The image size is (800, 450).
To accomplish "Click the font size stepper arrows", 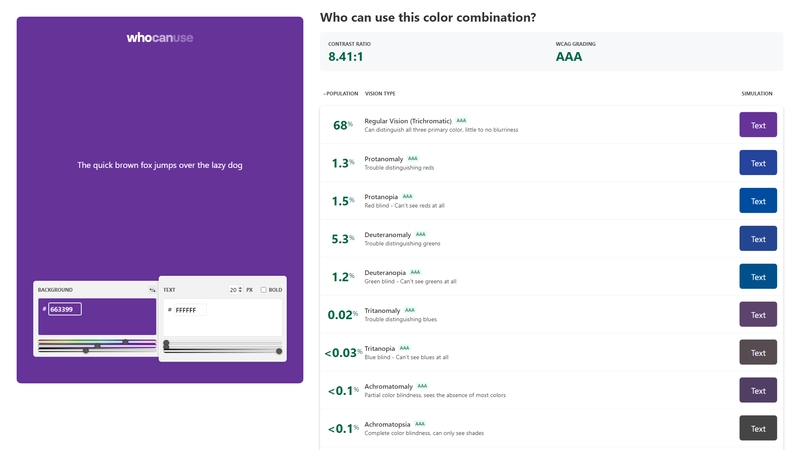I will 240,290.
